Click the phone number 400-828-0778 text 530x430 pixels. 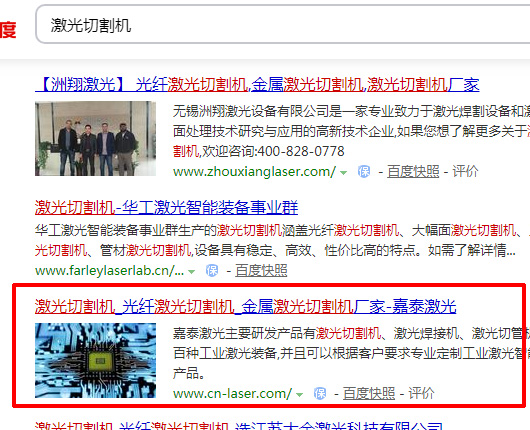301,151
